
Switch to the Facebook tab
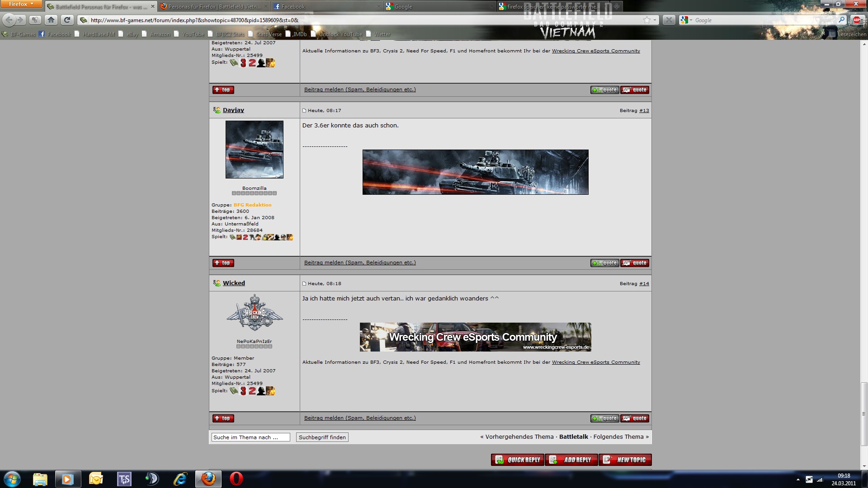click(x=327, y=6)
